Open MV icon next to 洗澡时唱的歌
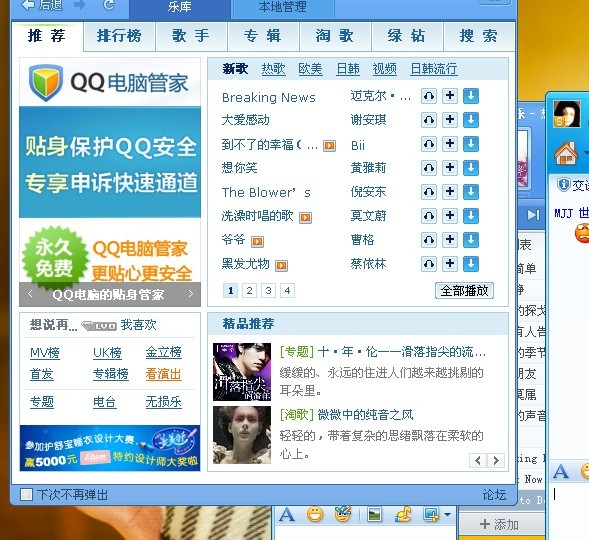Viewport: 589px width, 540px height. pos(305,217)
